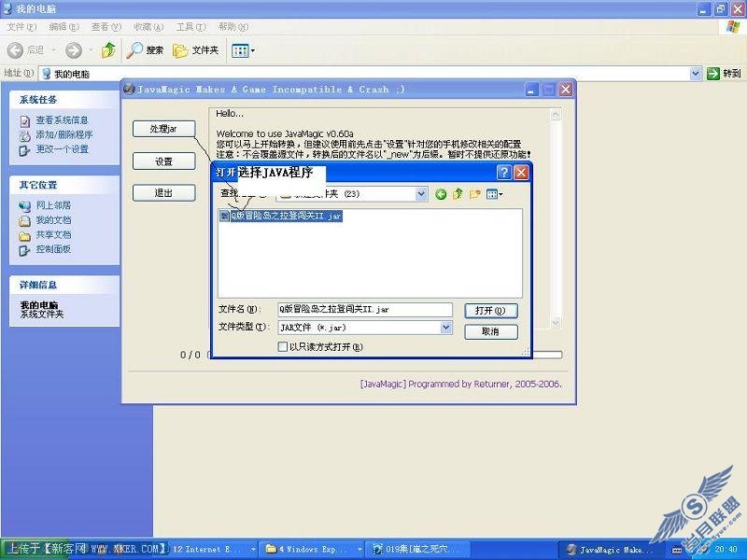
Task: Click the 共享文档 folder icon
Action: click(25, 236)
